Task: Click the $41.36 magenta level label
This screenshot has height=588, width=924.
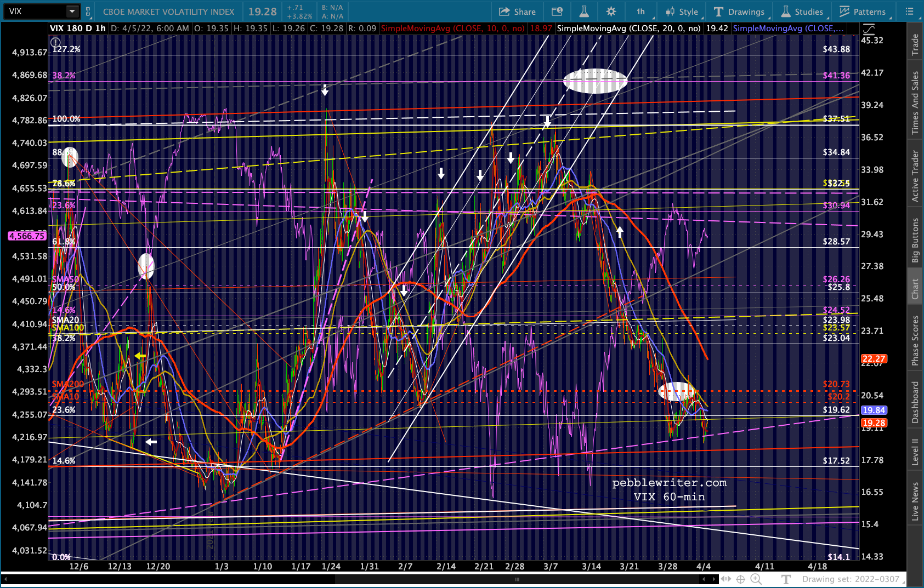Action: pyautogui.click(x=836, y=76)
